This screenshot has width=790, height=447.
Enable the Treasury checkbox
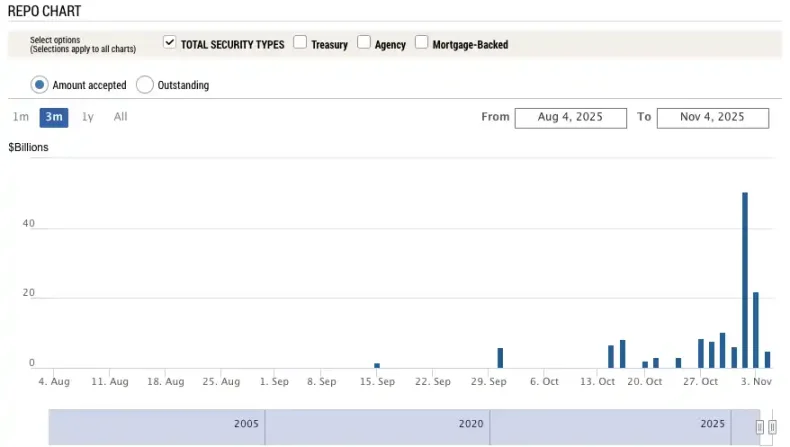tap(300, 43)
